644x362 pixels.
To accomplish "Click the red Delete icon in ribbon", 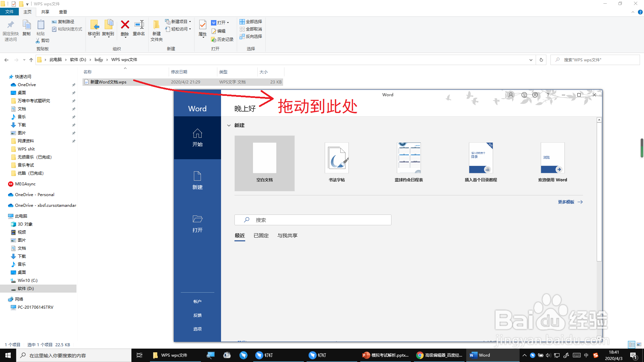I will [125, 25].
